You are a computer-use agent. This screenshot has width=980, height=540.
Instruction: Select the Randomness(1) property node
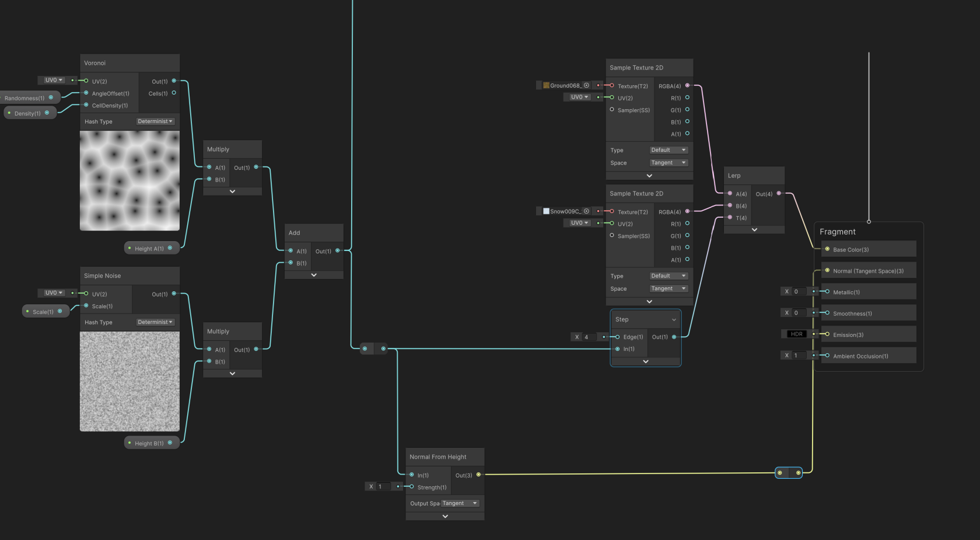coord(29,97)
